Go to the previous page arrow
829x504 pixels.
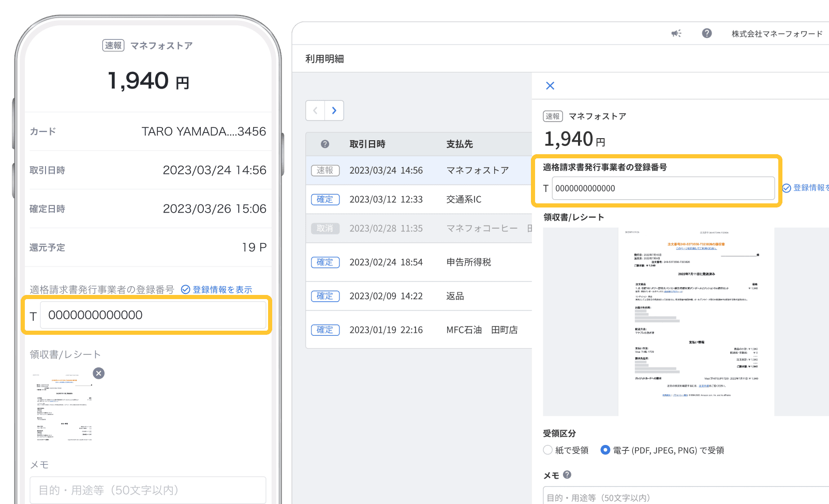click(315, 111)
